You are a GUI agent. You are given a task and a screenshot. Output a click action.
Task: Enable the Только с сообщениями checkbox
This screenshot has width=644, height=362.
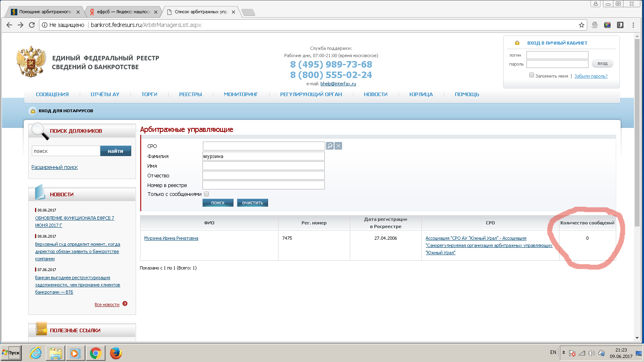click(x=206, y=194)
